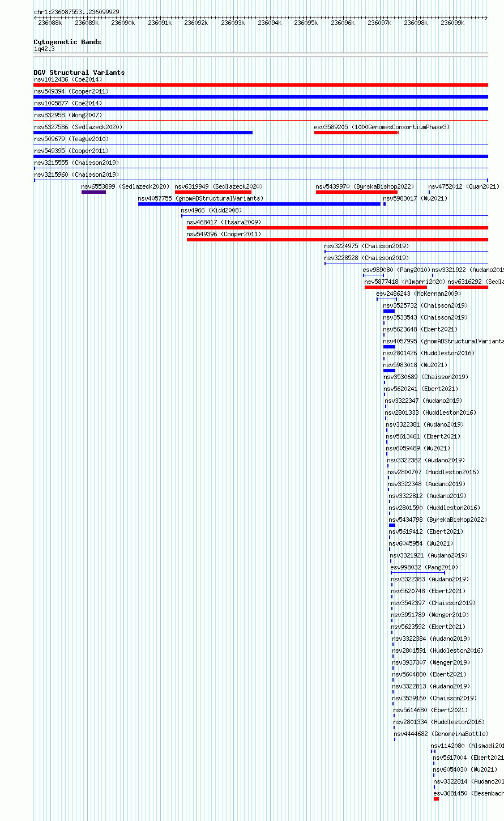Click the red esv3681450 variant bar
The width and height of the screenshot is (504, 821).
[x=436, y=799]
